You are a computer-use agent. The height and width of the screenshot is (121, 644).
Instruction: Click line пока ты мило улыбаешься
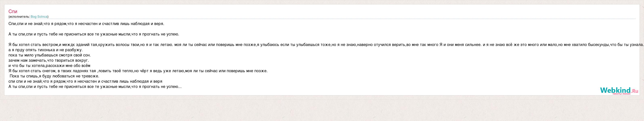[49, 55]
